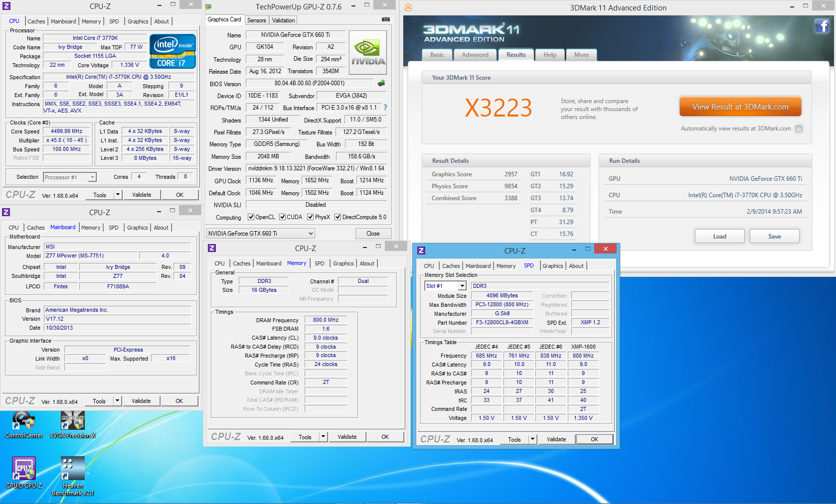The image size is (836, 504).
Task: Launch Heaven Benchmark v2.1 desktop icon
Action: 73,476
